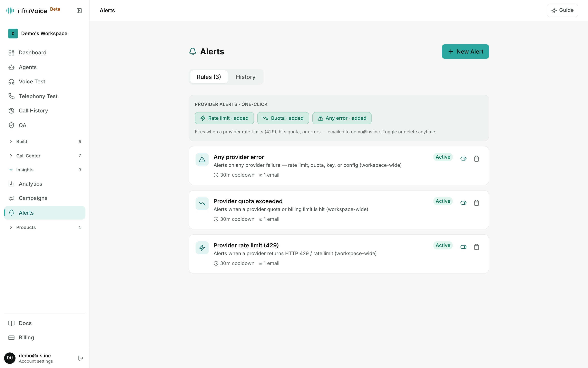Click the Any provider error title

[239, 157]
